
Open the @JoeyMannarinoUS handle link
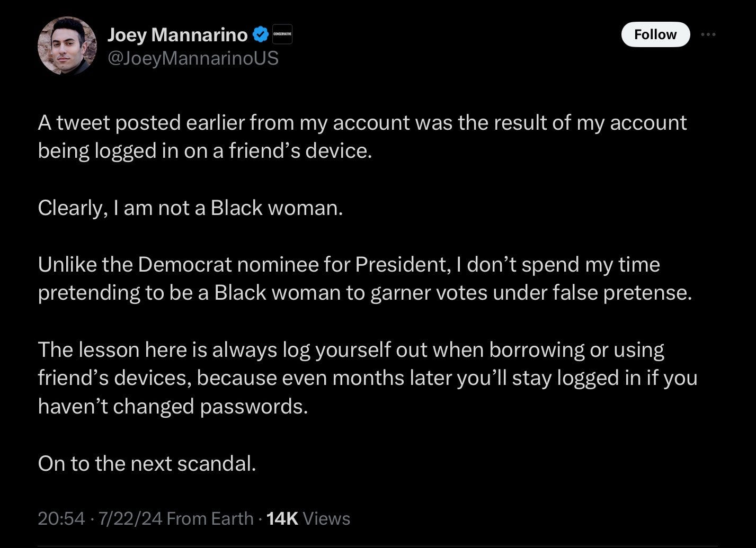pyautogui.click(x=193, y=58)
